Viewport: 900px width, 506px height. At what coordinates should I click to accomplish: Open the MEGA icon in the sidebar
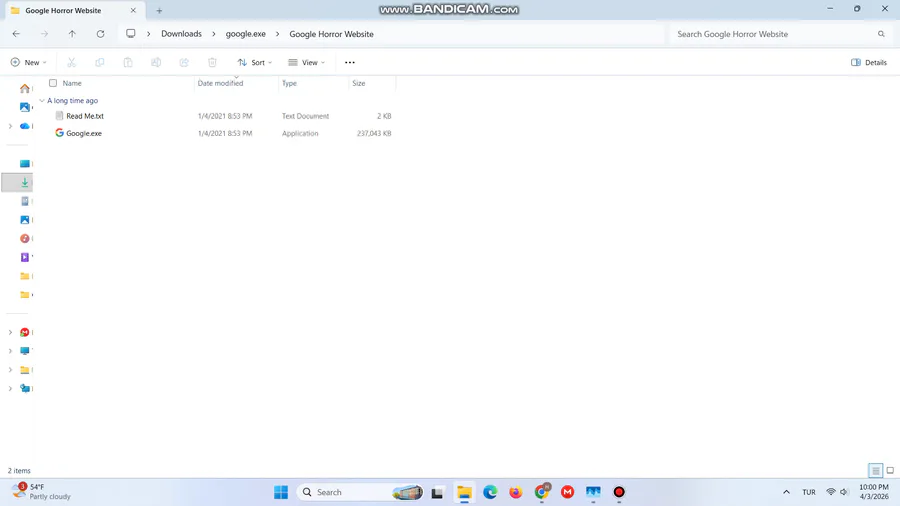pyautogui.click(x=25, y=332)
